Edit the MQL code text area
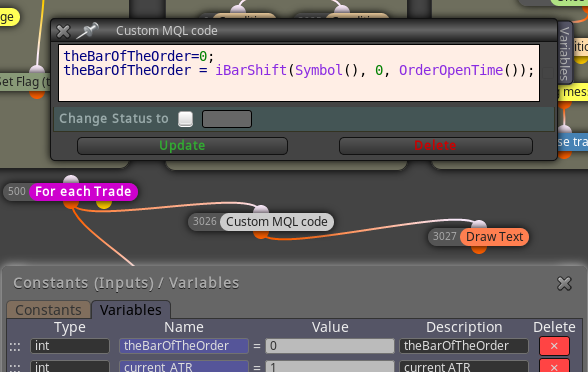This screenshot has height=372, width=588. point(299,73)
